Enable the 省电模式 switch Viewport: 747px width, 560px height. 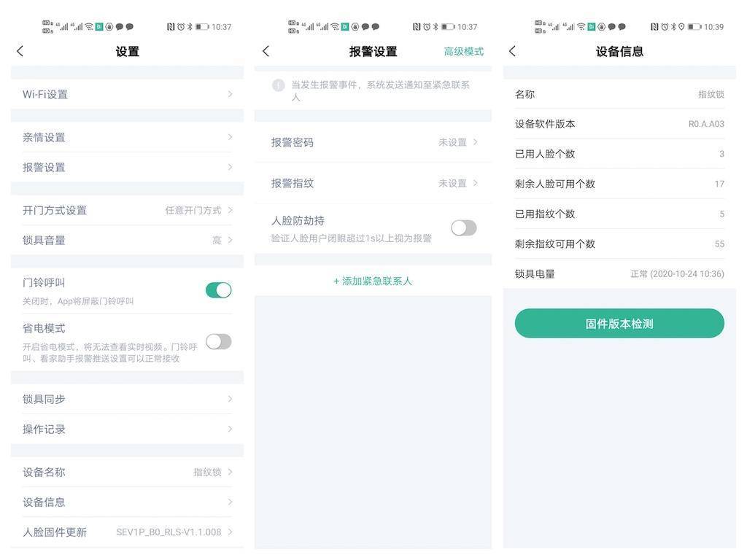pos(219,341)
